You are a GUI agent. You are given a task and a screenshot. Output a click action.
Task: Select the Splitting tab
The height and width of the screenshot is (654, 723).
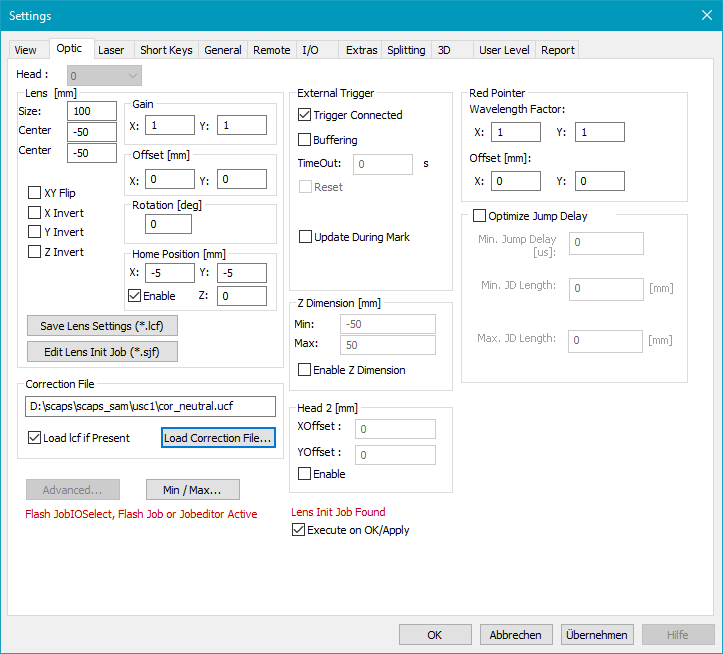pos(406,50)
